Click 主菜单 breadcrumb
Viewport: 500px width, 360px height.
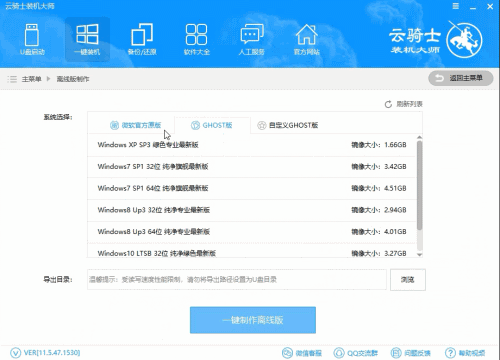pos(31,79)
